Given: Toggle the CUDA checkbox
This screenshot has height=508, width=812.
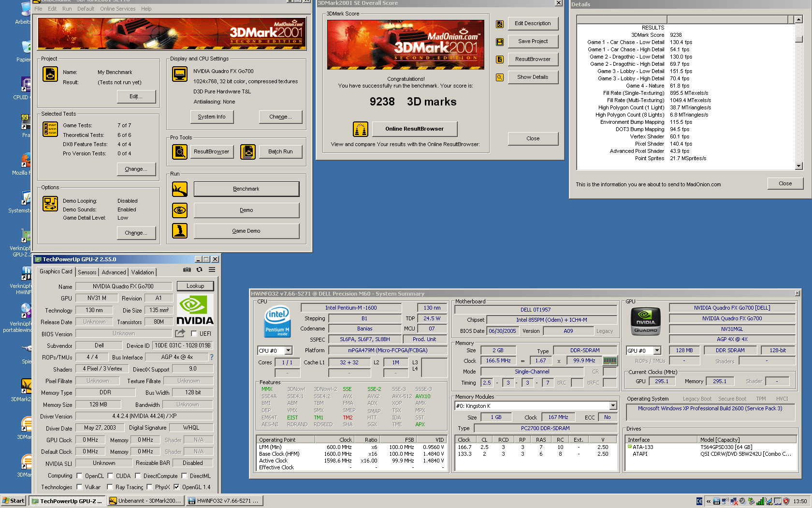Looking at the screenshot, I should coord(110,476).
